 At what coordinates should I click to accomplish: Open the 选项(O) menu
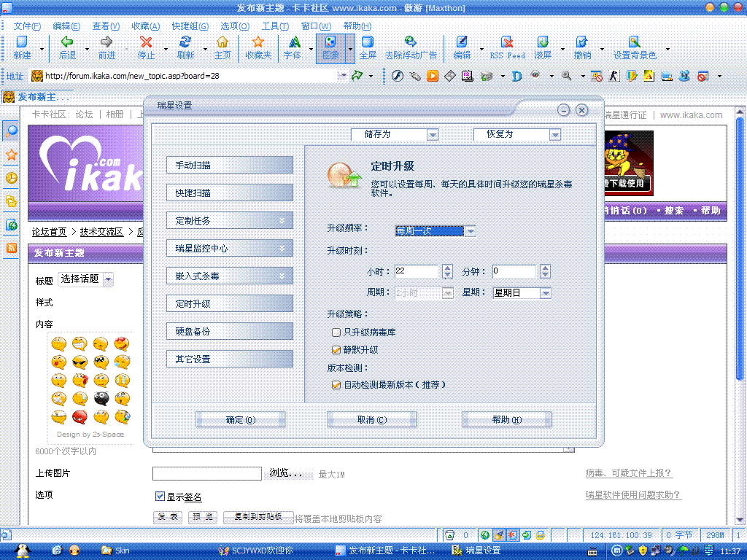[x=235, y=26]
